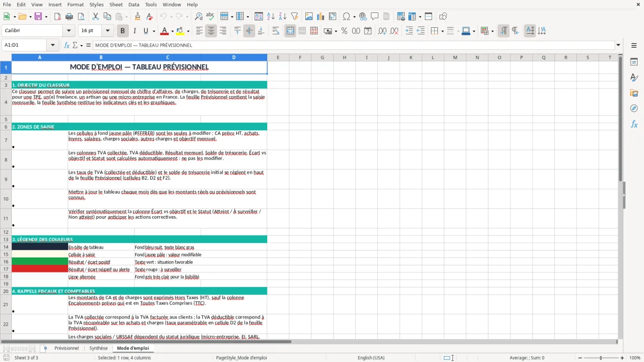This screenshot has width=644, height=362.
Task: Toggle Align Right
Action: [223, 31]
